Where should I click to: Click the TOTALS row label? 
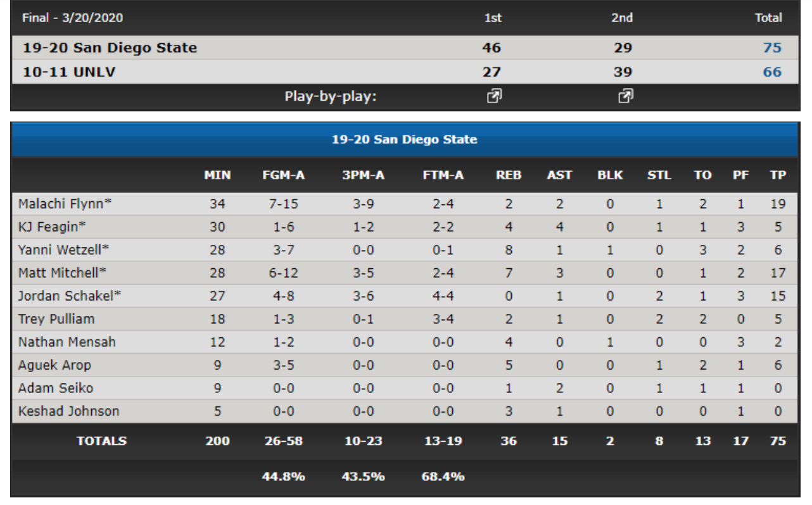click(x=101, y=441)
